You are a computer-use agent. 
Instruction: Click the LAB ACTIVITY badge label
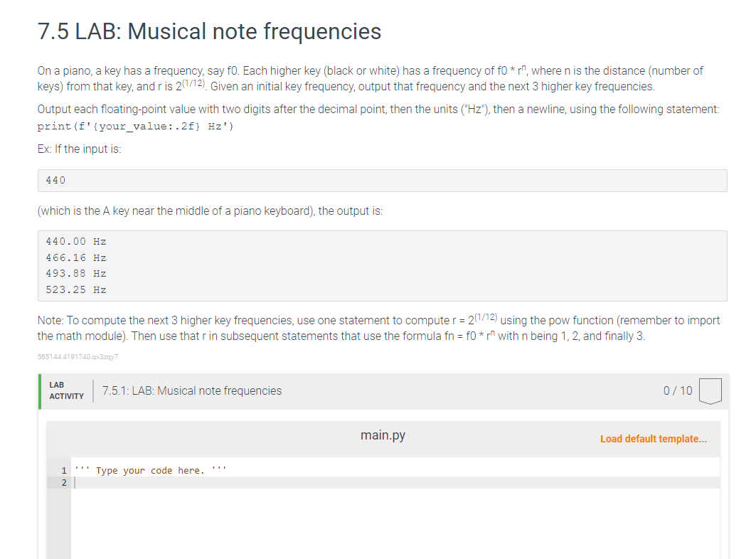pyautogui.click(x=66, y=390)
